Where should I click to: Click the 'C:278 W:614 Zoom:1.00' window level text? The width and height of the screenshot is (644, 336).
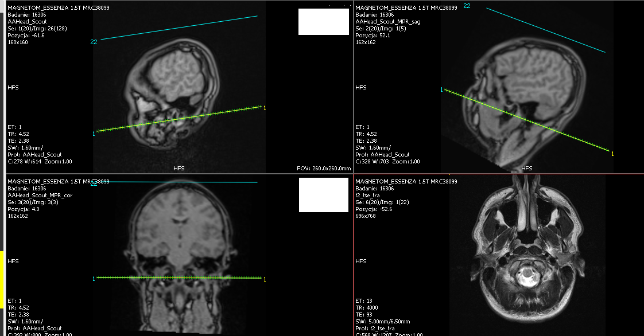[x=40, y=162]
